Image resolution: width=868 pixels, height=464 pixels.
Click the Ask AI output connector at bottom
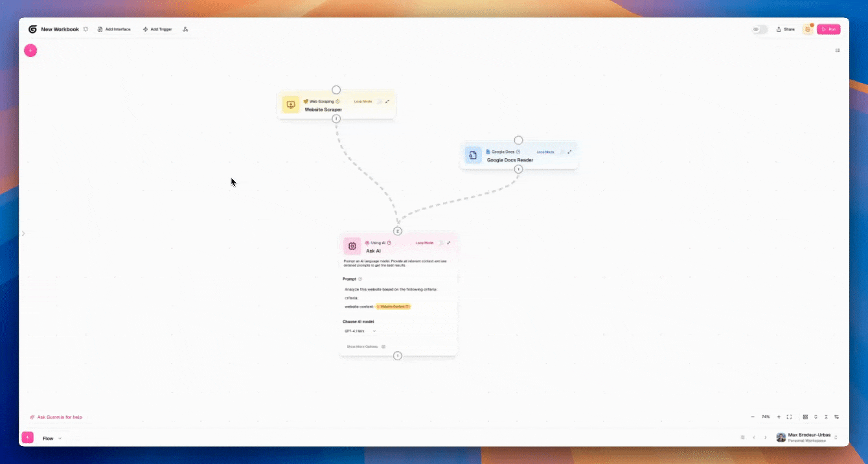coord(398,356)
